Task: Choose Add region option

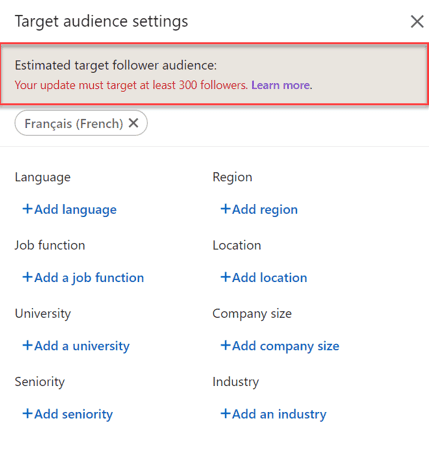Action: click(259, 210)
